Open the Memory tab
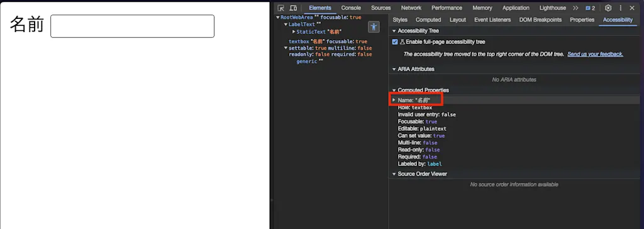Image resolution: width=644 pixels, height=229 pixels. tap(482, 8)
